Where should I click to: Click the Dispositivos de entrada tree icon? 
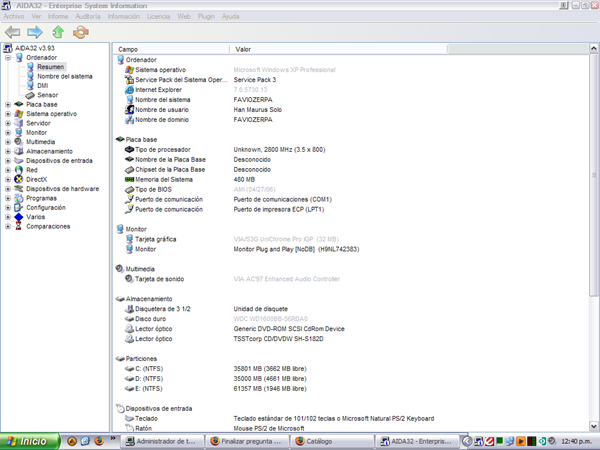point(19,160)
